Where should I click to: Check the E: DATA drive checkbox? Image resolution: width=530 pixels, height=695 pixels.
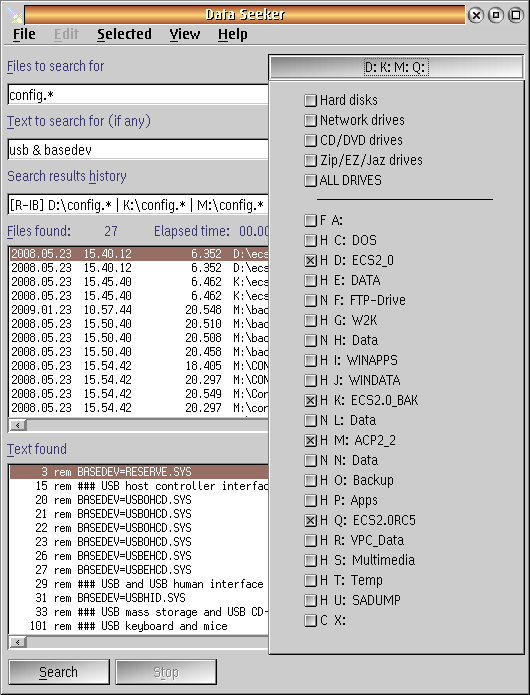pyautogui.click(x=311, y=281)
